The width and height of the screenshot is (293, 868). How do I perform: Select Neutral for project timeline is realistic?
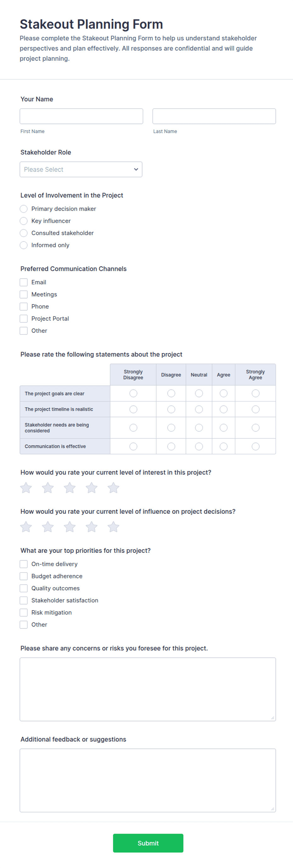pos(199,409)
